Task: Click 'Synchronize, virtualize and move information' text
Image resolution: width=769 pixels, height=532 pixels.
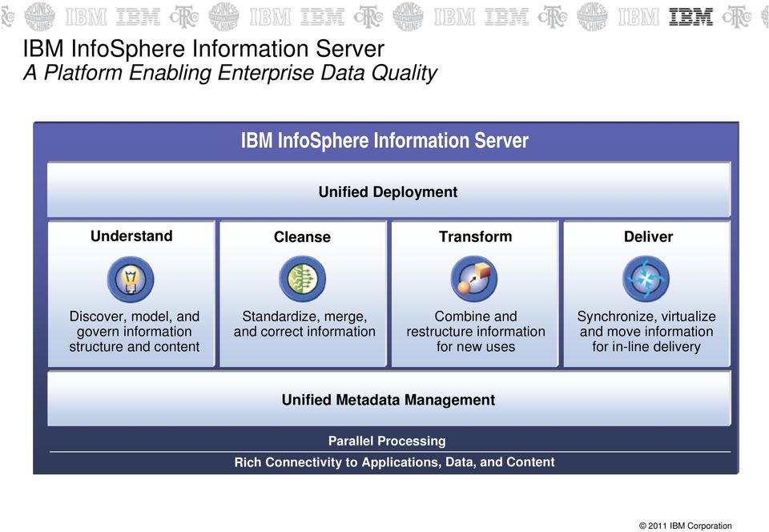Action: point(646,332)
